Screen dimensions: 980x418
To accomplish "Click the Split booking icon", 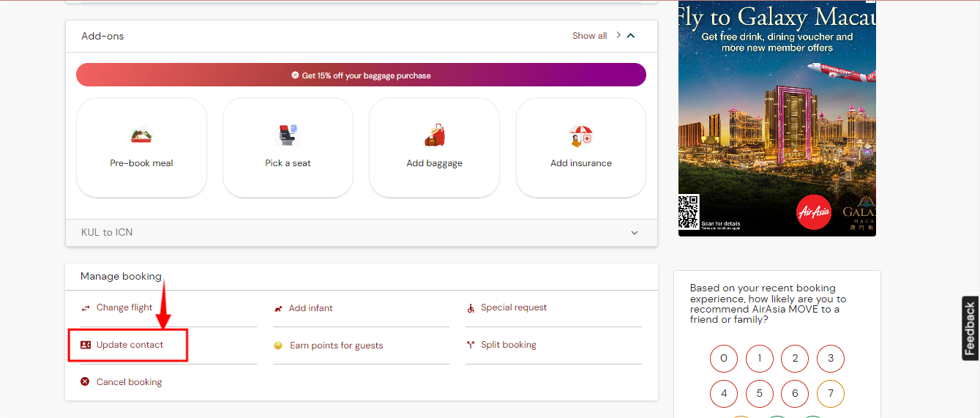I will (x=471, y=345).
